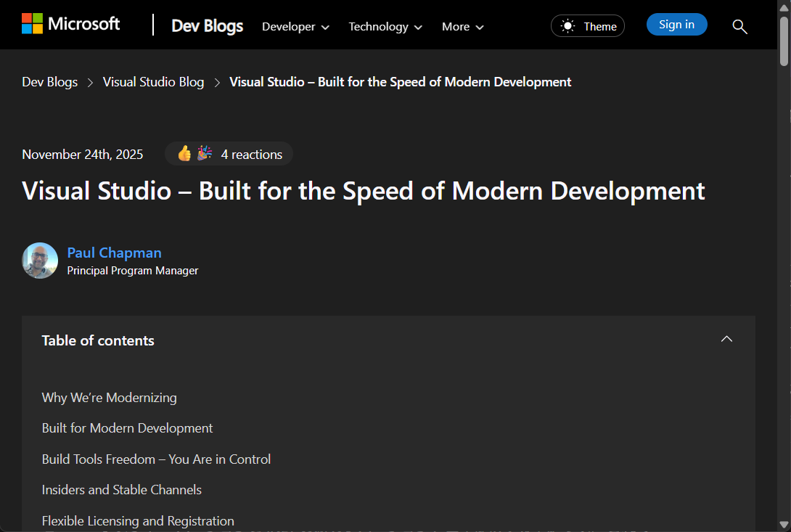
Task: Open search using the magnifying glass icon
Action: click(739, 27)
